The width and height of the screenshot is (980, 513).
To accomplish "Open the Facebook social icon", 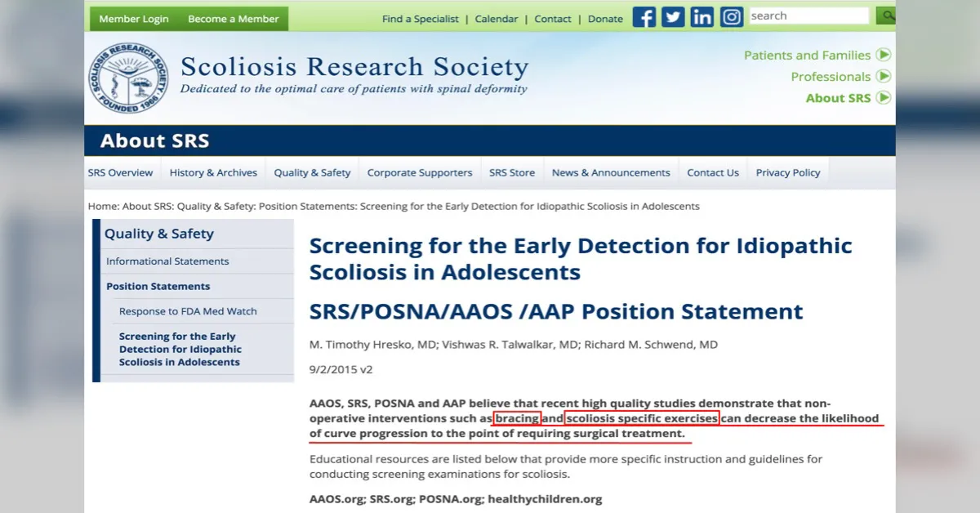I will pos(644,17).
